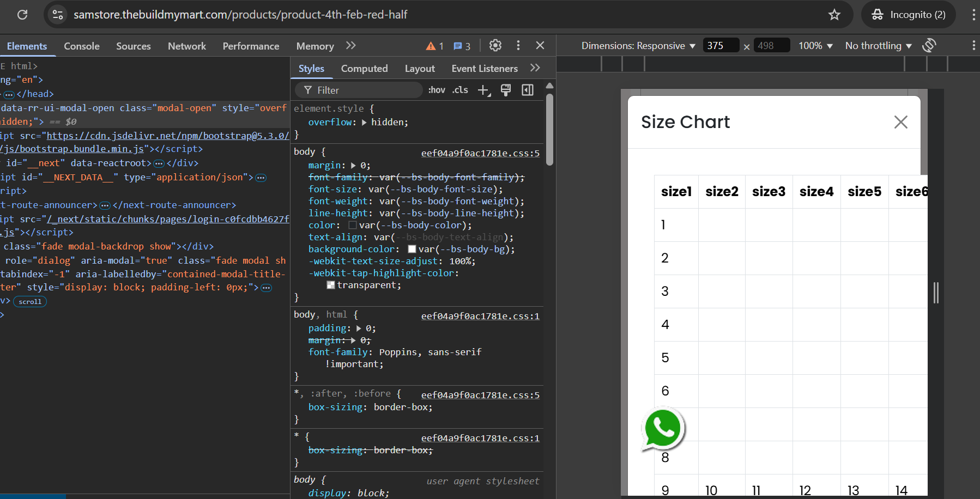980x499 pixels.
Task: Open eef04a9f0ac1781e.css:5 link beside body rule
Action: click(x=480, y=153)
